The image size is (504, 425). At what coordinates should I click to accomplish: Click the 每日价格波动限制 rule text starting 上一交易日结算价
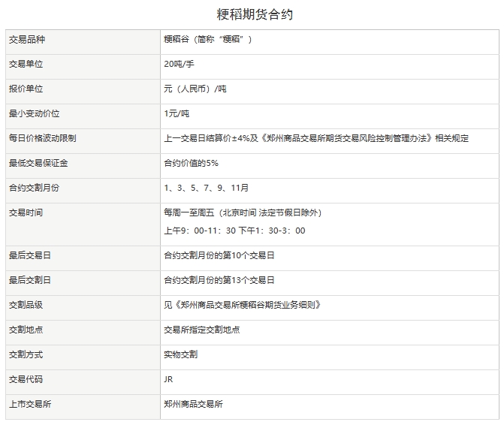315,139
